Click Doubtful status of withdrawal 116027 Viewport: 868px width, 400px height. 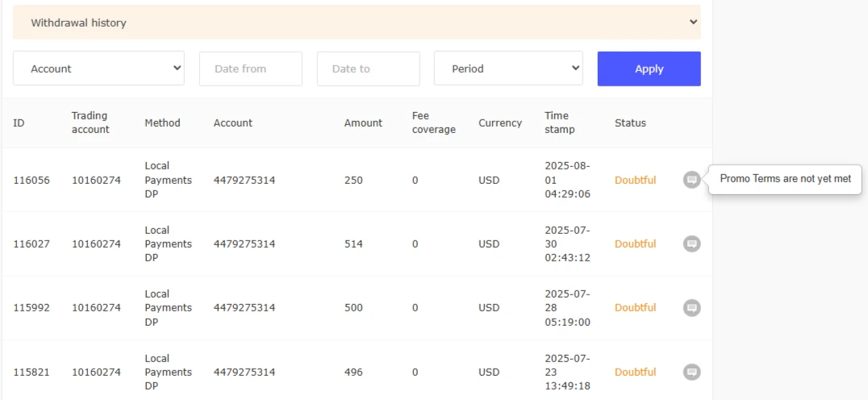(635, 244)
